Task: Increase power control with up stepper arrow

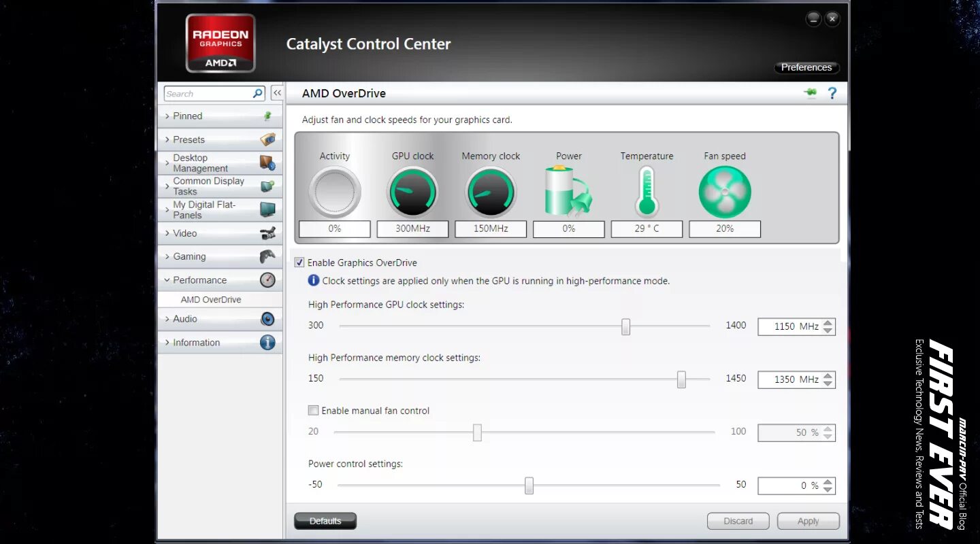Action: (828, 481)
